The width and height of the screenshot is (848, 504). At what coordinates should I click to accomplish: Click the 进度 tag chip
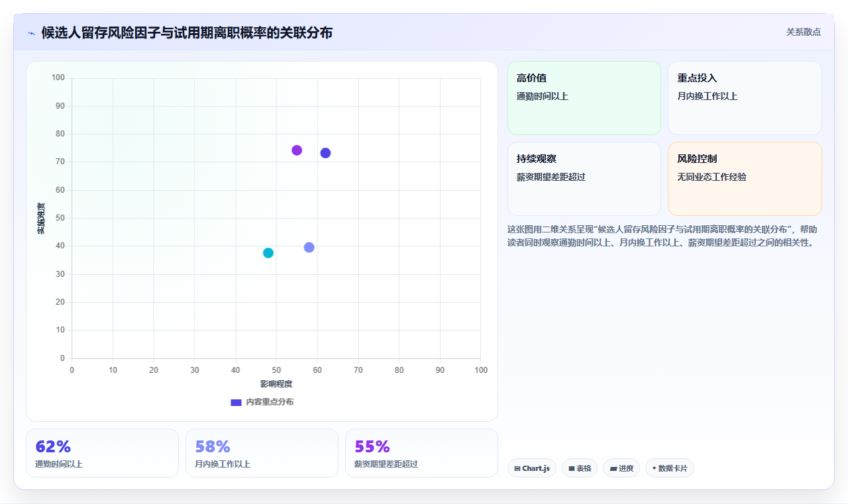tap(621, 468)
